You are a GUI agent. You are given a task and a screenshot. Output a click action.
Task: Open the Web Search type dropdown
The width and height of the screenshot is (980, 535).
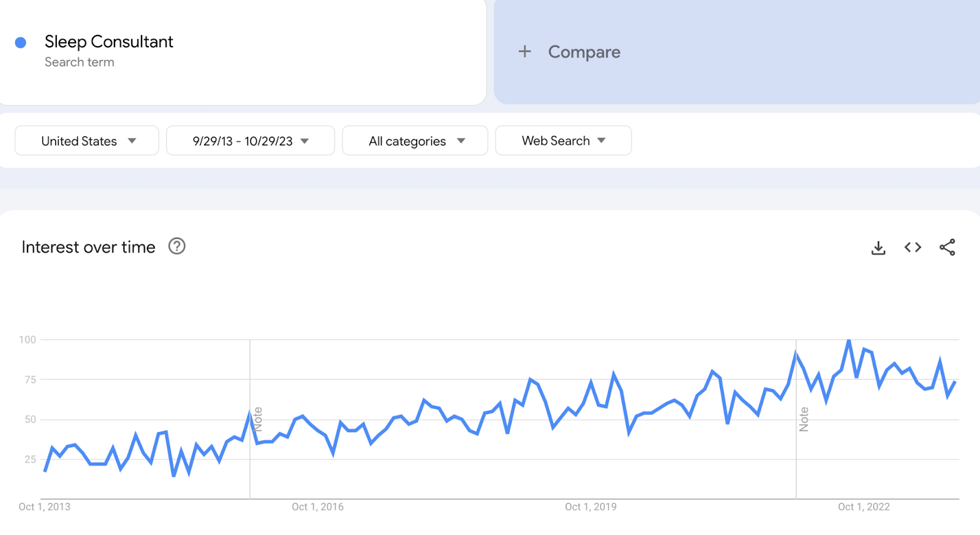[563, 141]
